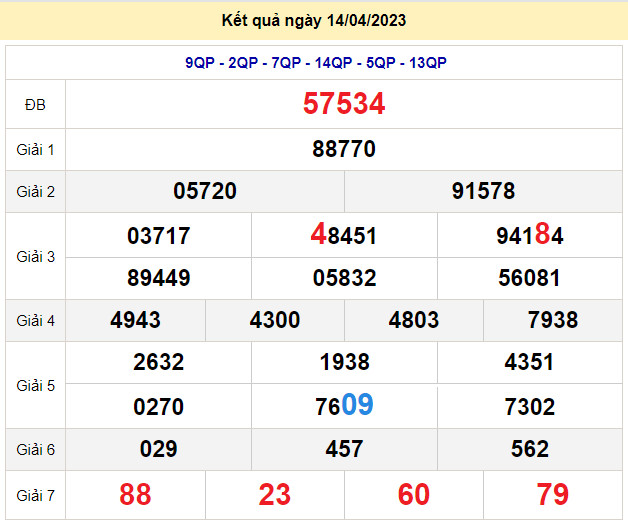Select number 457 in Giải 6
628x525 pixels.
(344, 449)
